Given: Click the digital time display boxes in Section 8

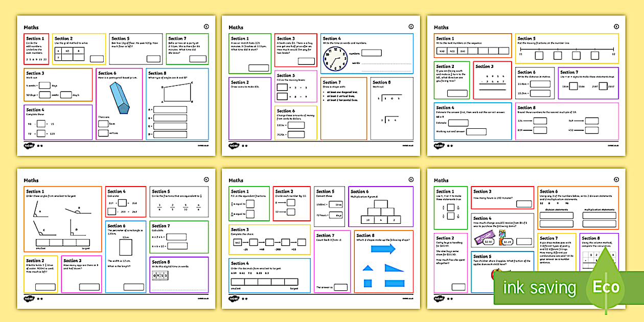Looking at the screenshot, I should tap(160, 275).
